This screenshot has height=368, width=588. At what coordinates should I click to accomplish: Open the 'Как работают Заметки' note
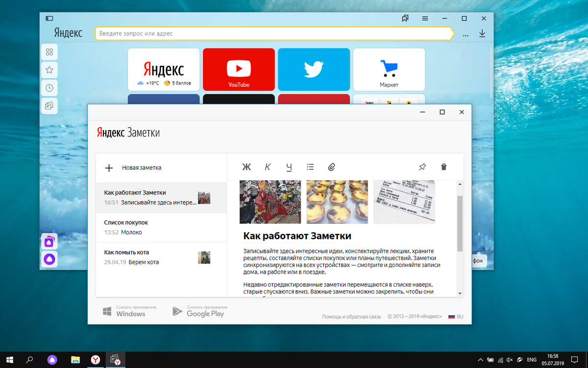[x=161, y=198]
